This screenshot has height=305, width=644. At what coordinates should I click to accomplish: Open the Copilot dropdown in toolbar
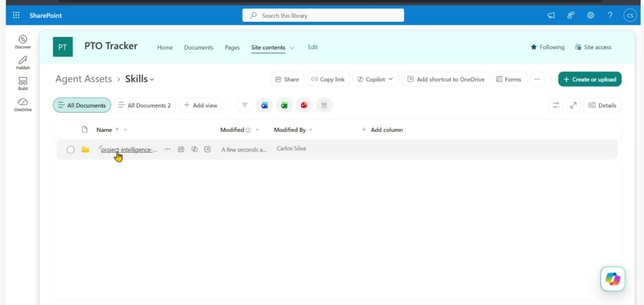[x=375, y=79]
